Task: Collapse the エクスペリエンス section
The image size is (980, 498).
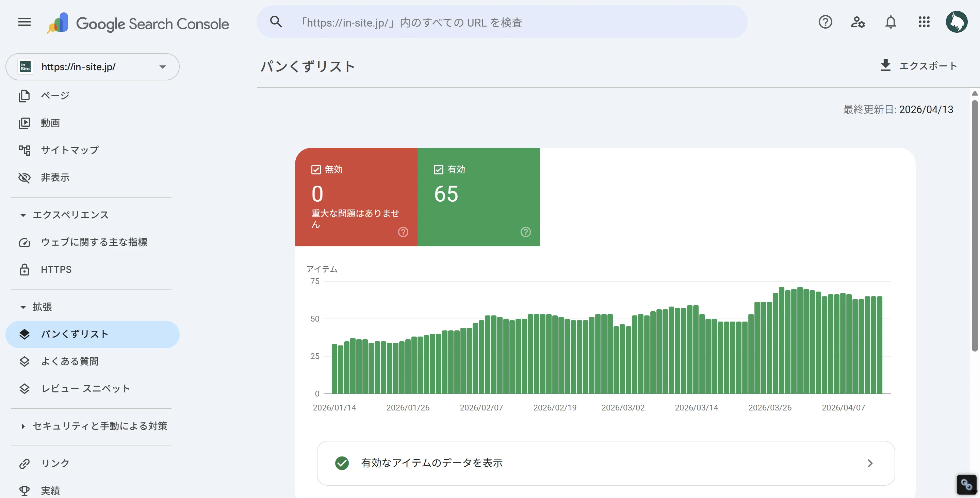Action: [22, 215]
